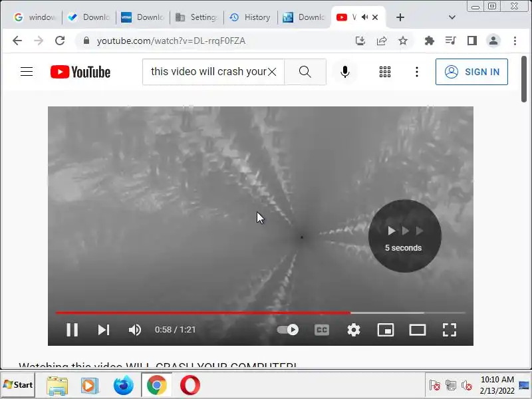Install app from address bar icon

point(360,41)
